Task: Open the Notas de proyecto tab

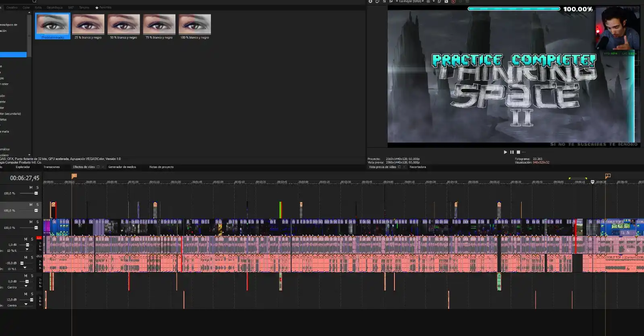Action: click(161, 167)
